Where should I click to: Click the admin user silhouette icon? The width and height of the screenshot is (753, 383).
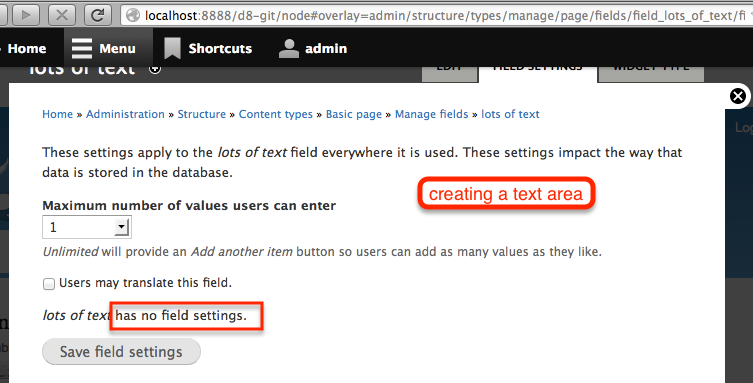tap(289, 48)
